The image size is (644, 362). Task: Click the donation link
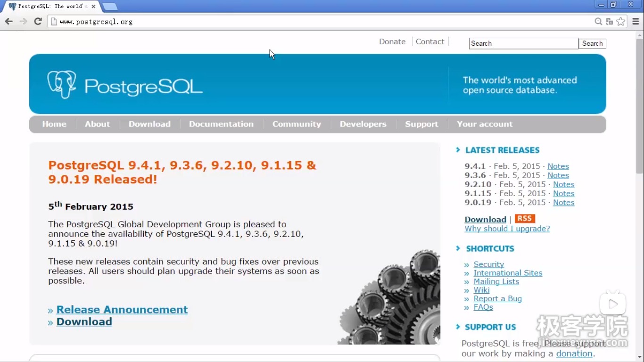coord(574,354)
